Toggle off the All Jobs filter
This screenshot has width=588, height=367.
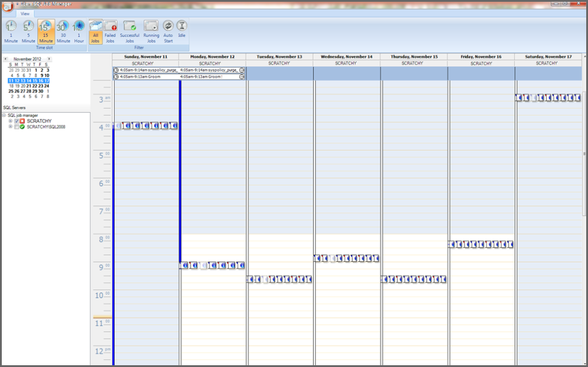pyautogui.click(x=94, y=29)
